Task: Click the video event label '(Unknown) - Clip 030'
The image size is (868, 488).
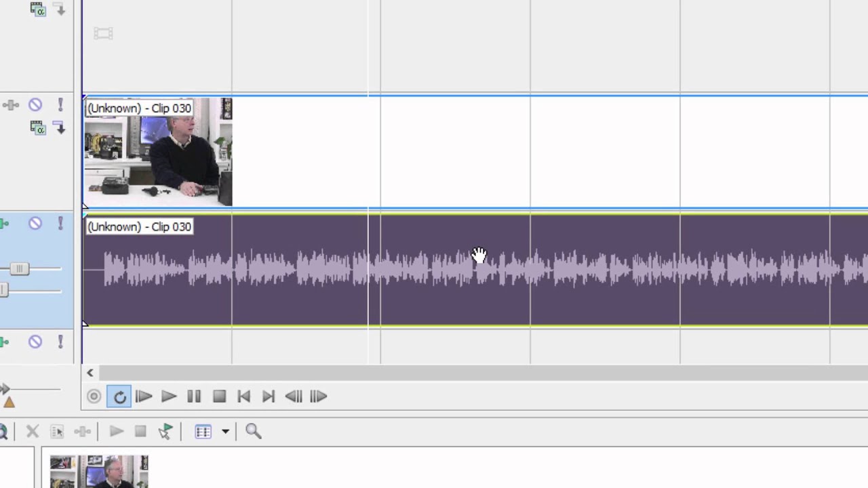Action: [139, 108]
